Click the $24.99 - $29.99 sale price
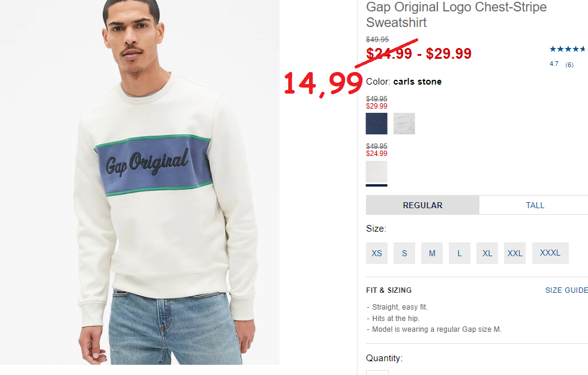 [x=419, y=53]
